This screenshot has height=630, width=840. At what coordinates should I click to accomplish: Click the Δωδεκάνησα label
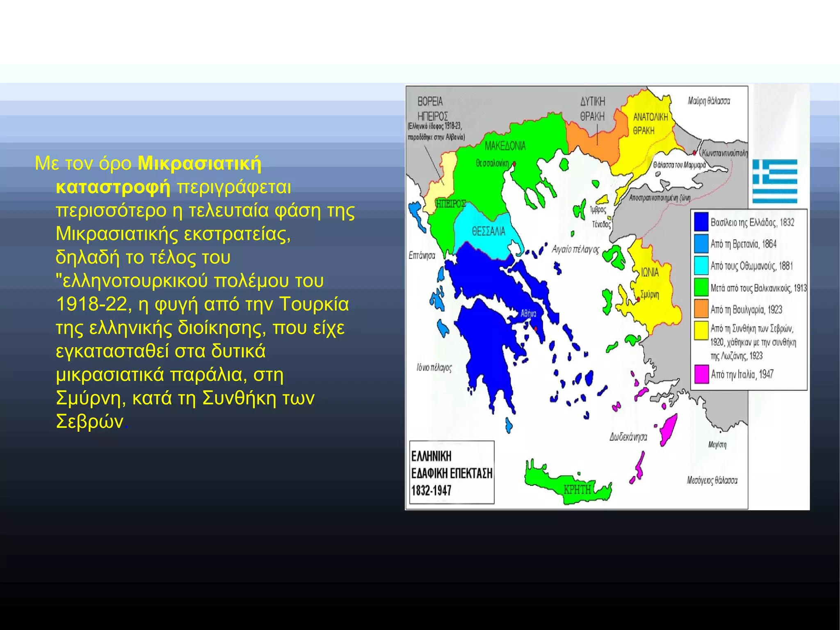pyautogui.click(x=628, y=437)
